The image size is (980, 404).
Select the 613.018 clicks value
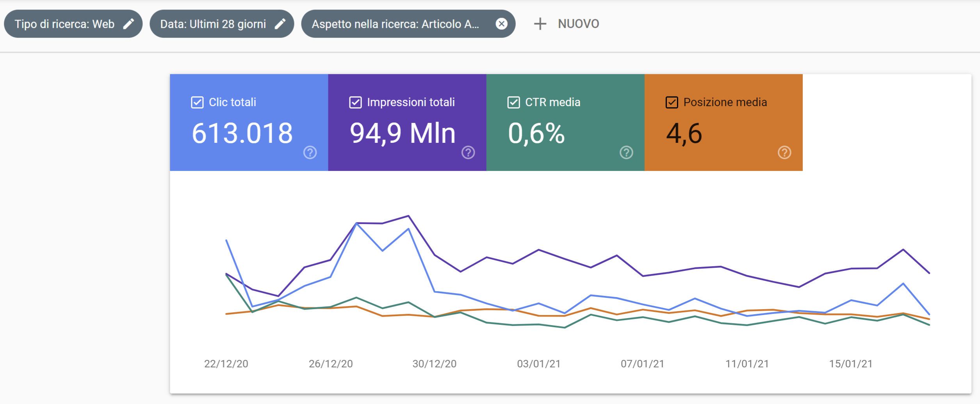[x=242, y=133]
